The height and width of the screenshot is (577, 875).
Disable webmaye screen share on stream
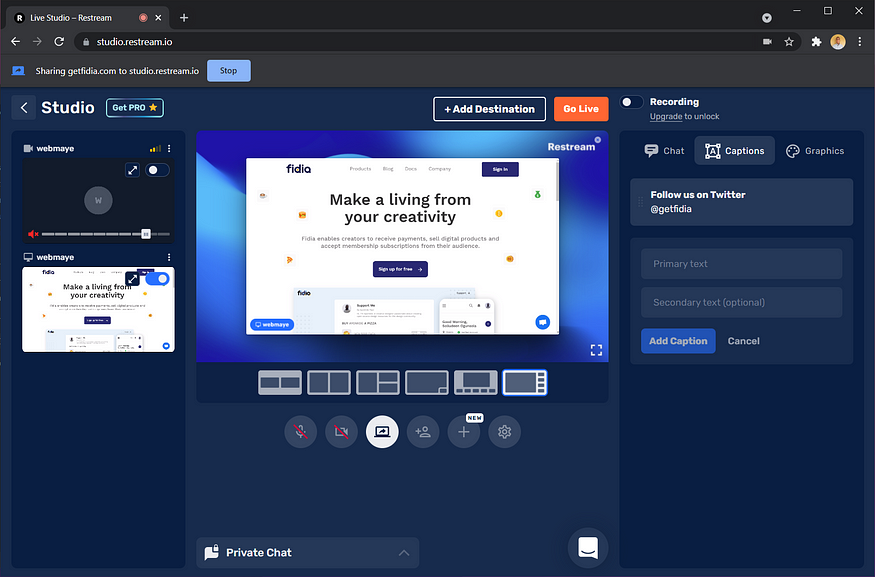click(157, 278)
